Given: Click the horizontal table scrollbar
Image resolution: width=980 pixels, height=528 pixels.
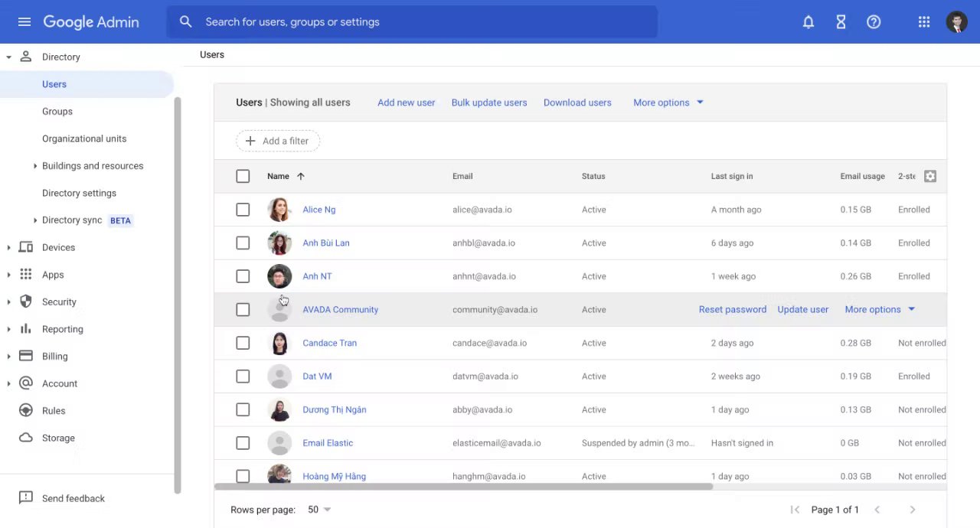Looking at the screenshot, I should [463, 487].
